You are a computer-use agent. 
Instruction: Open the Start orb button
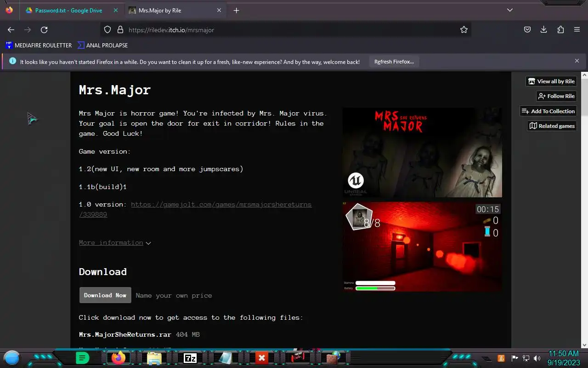[x=12, y=358]
